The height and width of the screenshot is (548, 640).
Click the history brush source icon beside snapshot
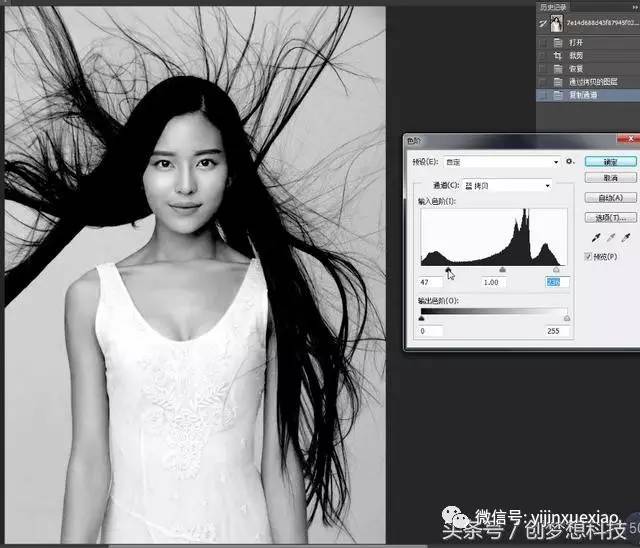pos(540,23)
